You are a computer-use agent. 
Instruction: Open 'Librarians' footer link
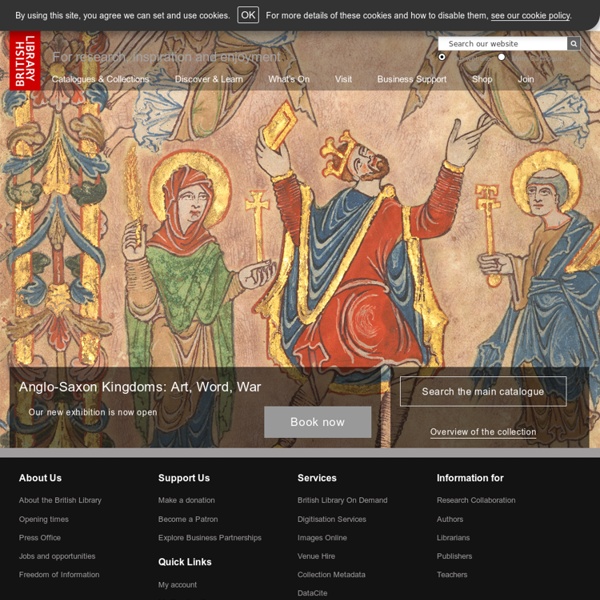tap(453, 538)
